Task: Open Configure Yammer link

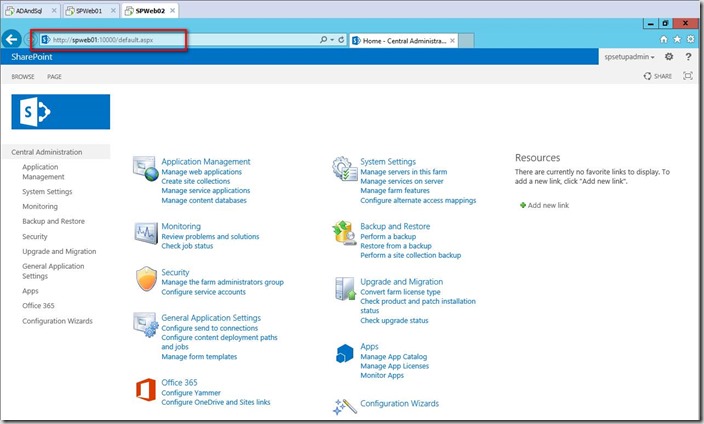Action: coord(192,393)
